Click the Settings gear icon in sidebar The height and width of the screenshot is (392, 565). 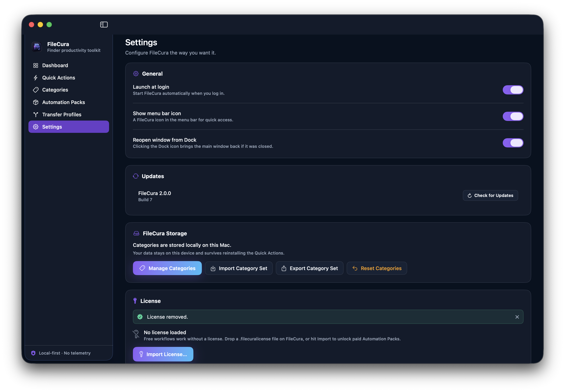coord(36,127)
